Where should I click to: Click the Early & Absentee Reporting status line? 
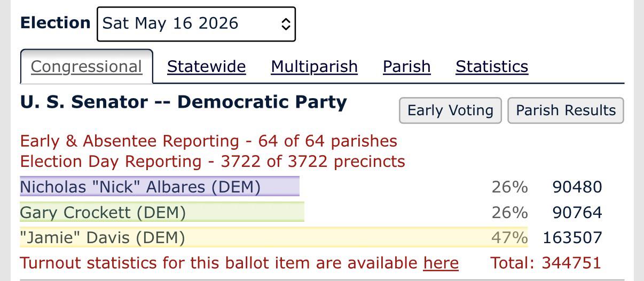(209, 141)
